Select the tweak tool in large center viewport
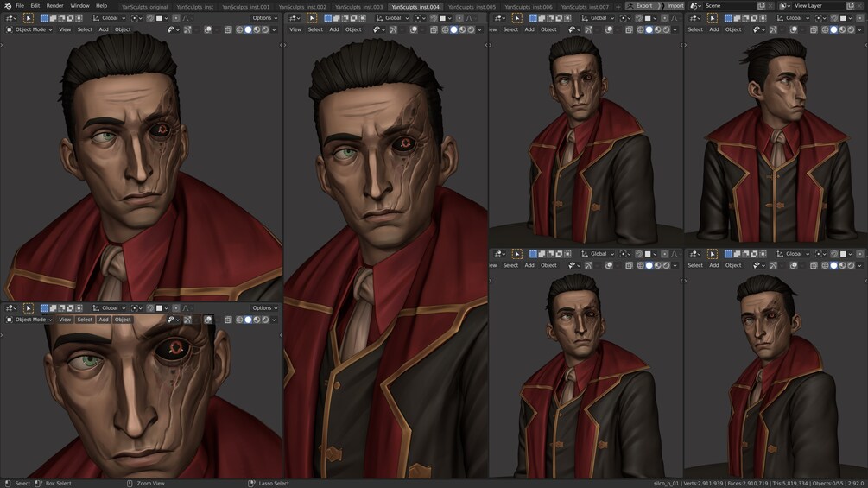The height and width of the screenshot is (488, 868). [x=312, y=17]
